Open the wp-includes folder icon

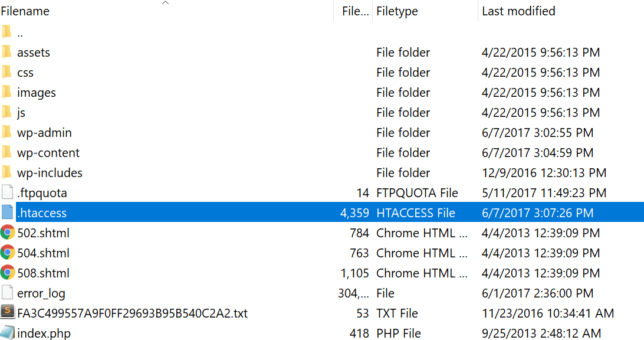point(8,172)
